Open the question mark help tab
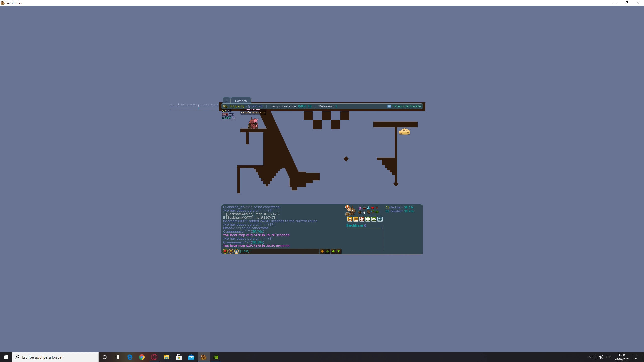 click(226, 101)
